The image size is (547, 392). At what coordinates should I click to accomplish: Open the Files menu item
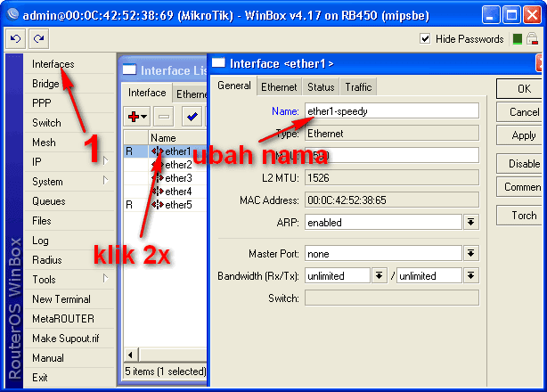click(69, 221)
